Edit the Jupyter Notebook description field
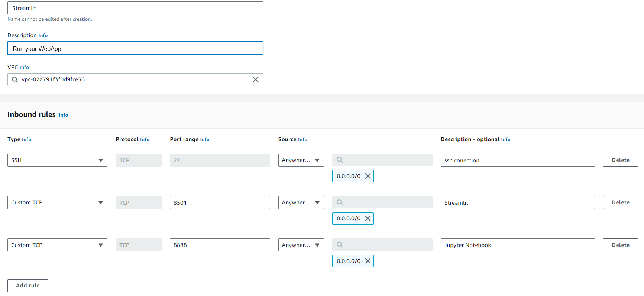This screenshot has height=296, width=644. (518, 245)
